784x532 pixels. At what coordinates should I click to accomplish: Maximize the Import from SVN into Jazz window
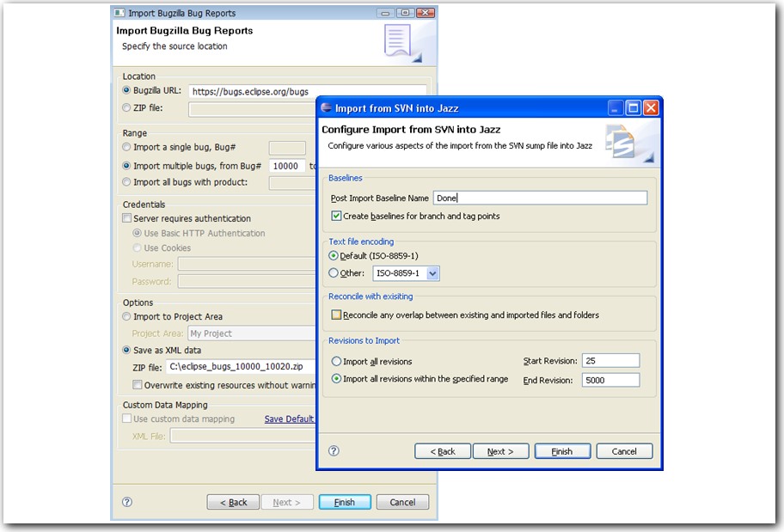[634, 108]
